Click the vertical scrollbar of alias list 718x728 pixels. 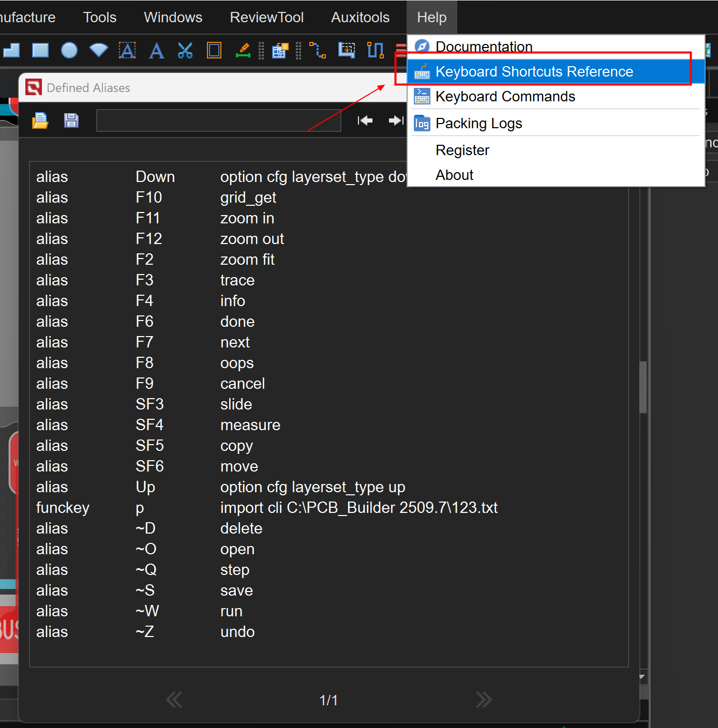click(x=643, y=387)
